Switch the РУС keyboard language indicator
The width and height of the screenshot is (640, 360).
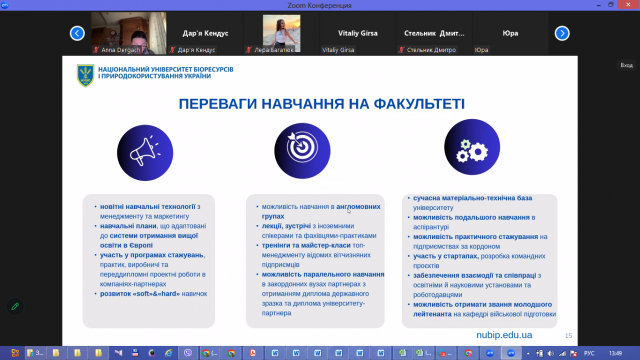coord(589,353)
